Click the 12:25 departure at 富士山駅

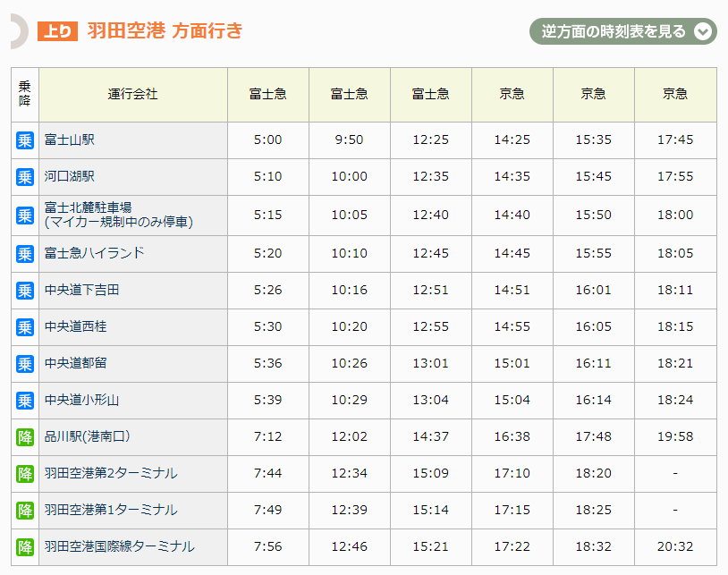click(431, 140)
